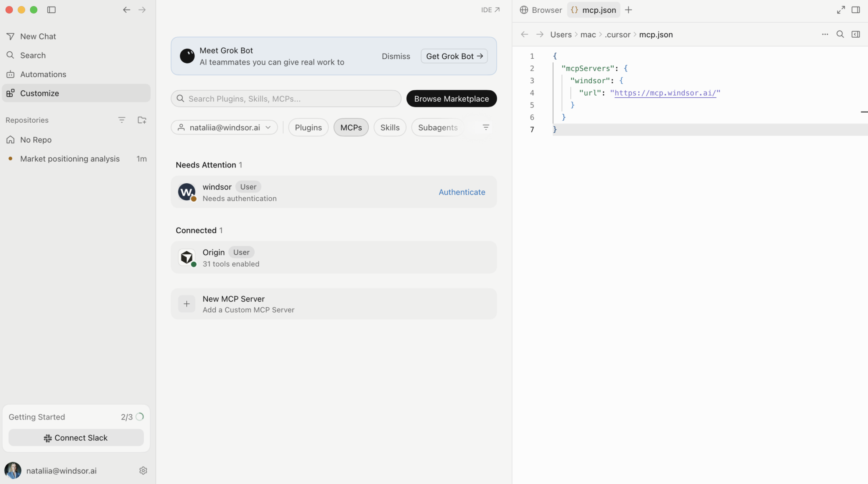Open Browse Marketplace

coord(452,99)
